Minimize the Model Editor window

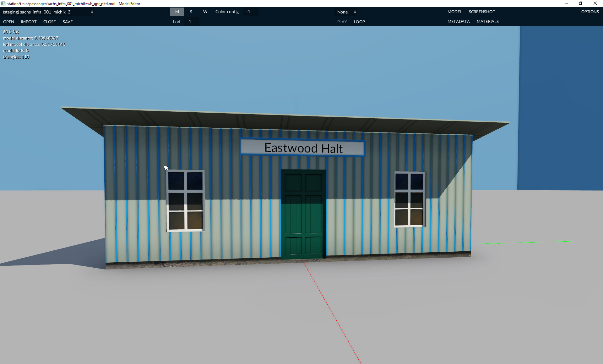pos(567,3)
